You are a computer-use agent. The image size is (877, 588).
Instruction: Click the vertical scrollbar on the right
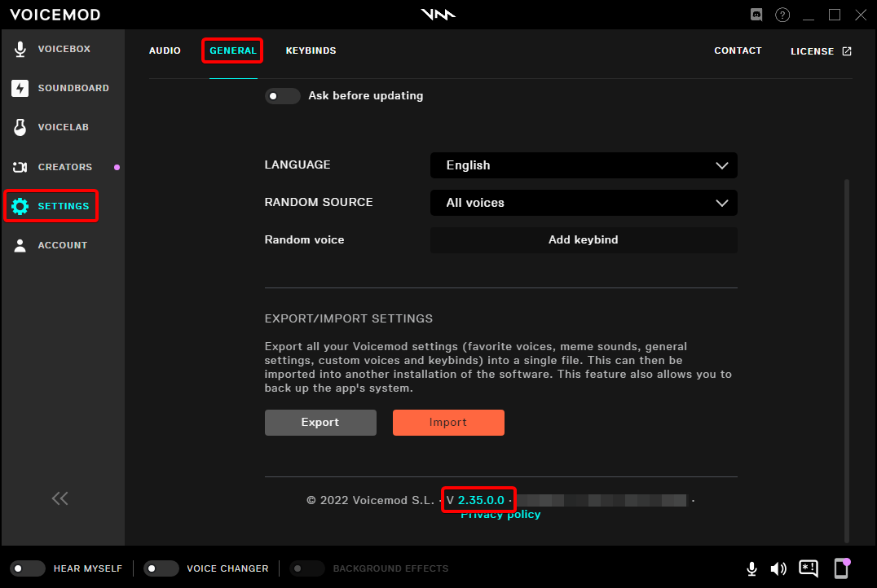click(846, 358)
